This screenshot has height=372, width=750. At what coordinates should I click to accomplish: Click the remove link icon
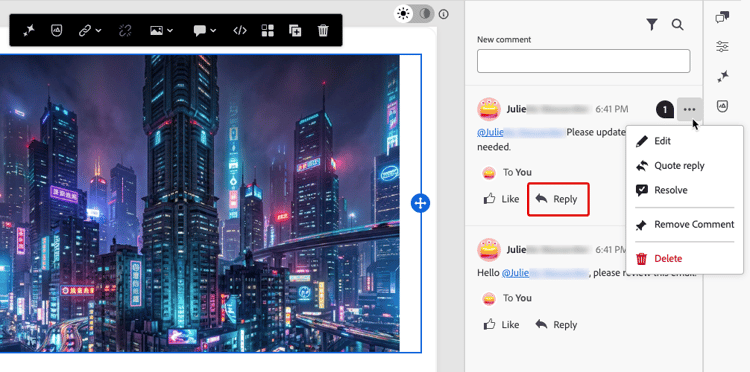tap(125, 31)
